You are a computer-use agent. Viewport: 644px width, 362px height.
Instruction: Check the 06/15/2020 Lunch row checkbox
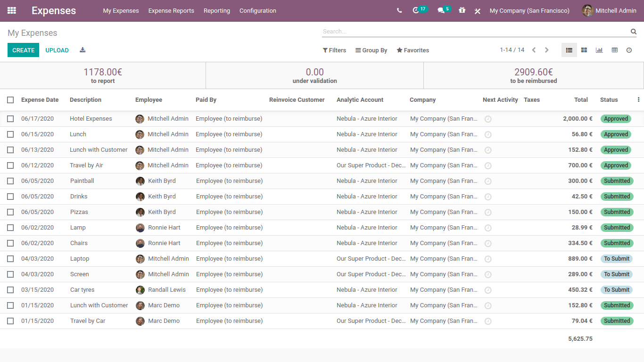coord(10,134)
